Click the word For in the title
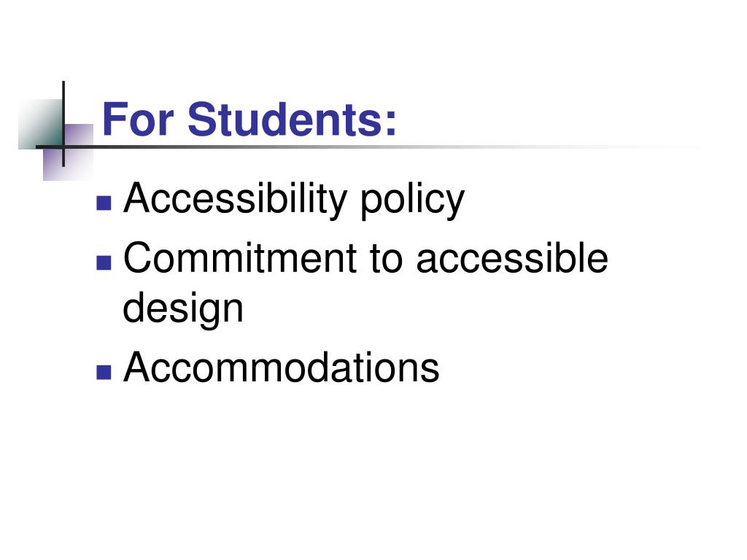Image resolution: width=747 pixels, height=560 pixels. 138,119
